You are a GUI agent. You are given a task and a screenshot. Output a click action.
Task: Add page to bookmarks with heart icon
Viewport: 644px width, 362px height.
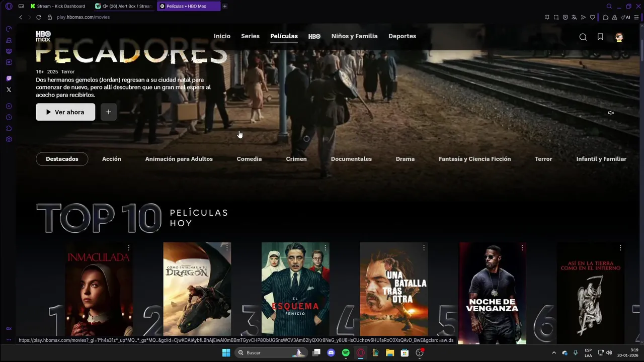592,17
